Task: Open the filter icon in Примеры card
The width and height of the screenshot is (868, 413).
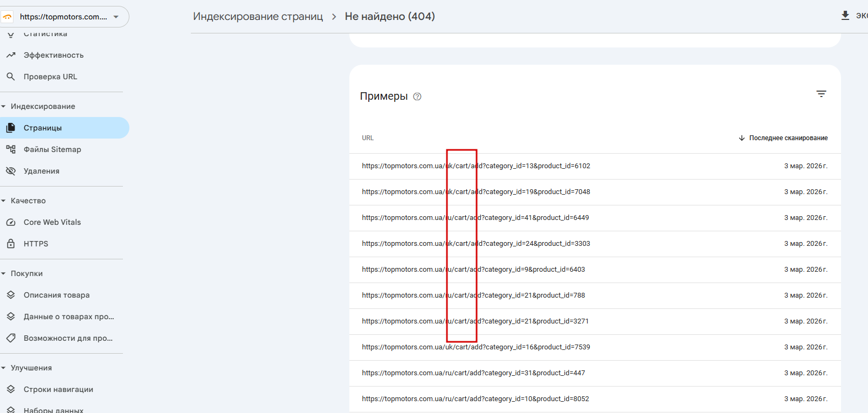Action: click(x=821, y=94)
